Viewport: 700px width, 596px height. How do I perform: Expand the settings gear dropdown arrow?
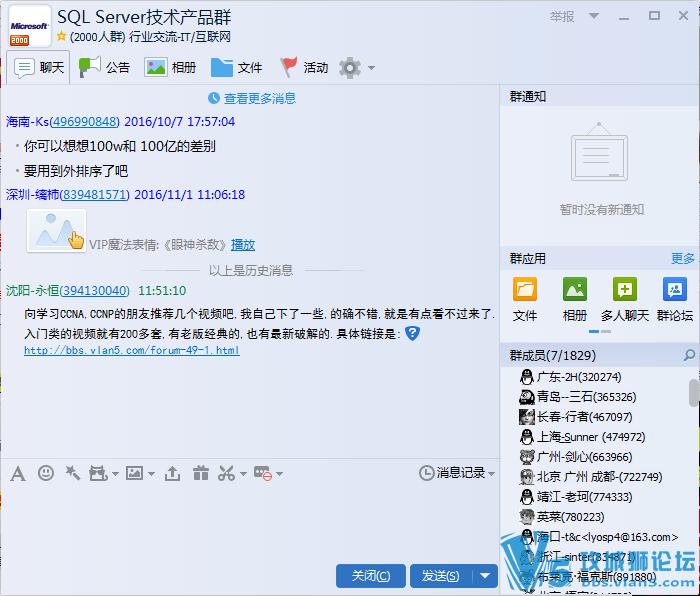tap(371, 68)
